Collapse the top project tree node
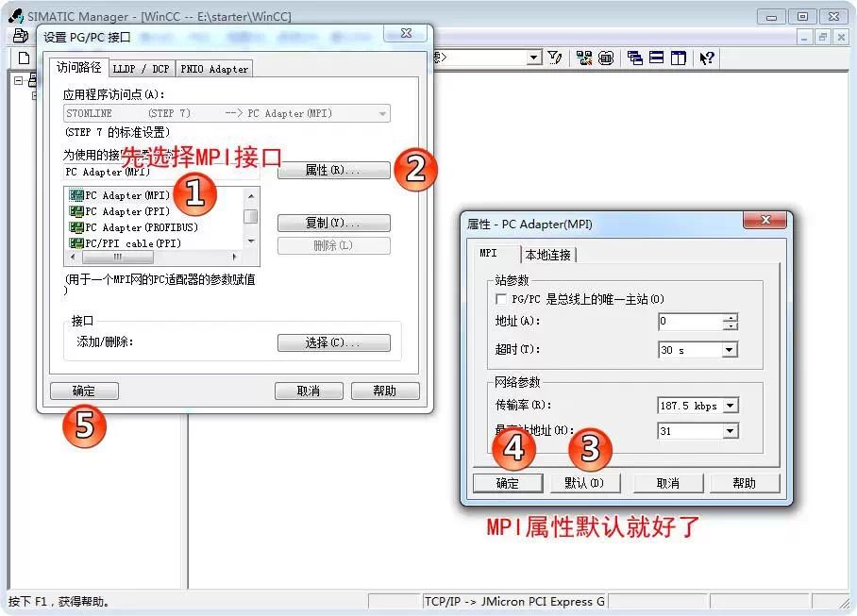Image resolution: width=857 pixels, height=616 pixels. pos(18,81)
